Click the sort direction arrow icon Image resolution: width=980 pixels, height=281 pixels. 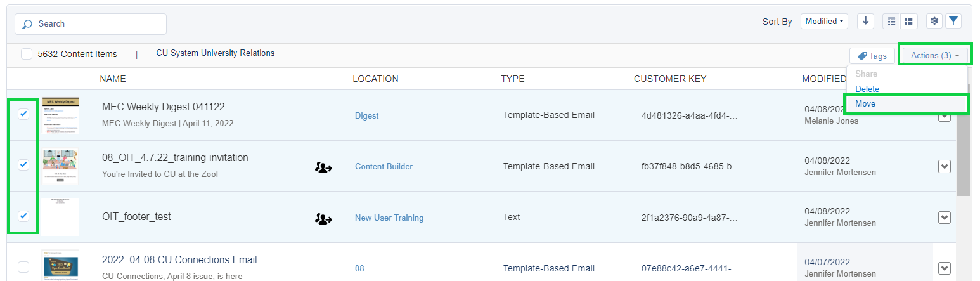tap(866, 21)
